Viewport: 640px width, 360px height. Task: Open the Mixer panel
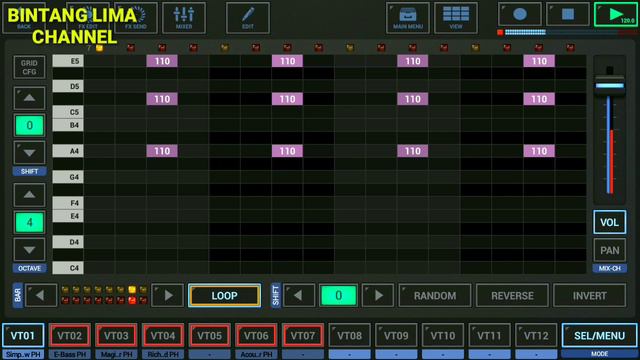coord(184,18)
